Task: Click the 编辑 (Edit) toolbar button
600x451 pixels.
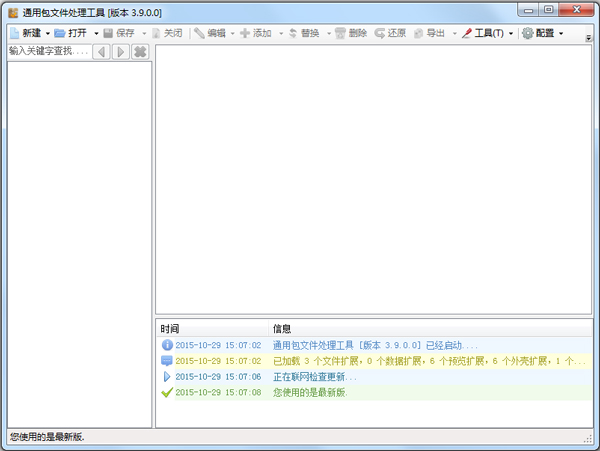Action: (209, 33)
